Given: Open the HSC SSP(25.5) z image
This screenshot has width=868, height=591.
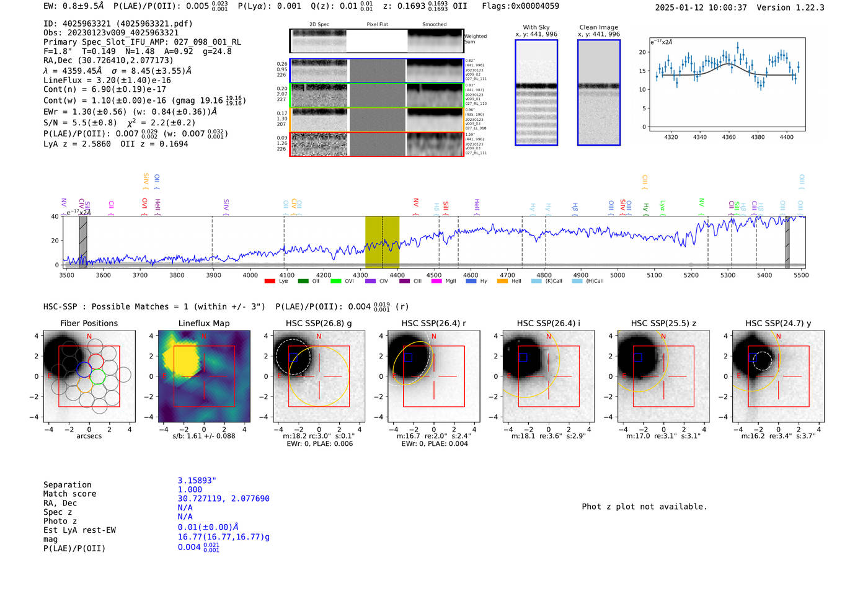Looking at the screenshot, I should click(663, 376).
